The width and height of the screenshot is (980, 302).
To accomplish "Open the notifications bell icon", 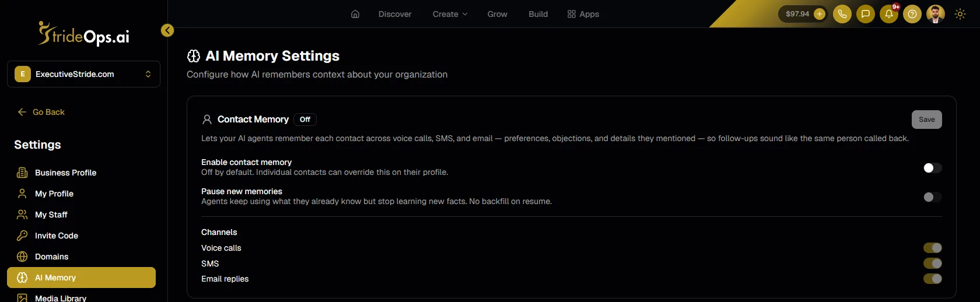I will tap(889, 14).
